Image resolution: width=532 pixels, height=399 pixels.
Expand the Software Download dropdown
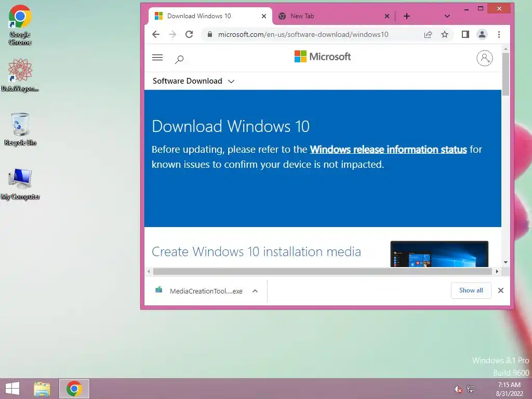(193, 81)
